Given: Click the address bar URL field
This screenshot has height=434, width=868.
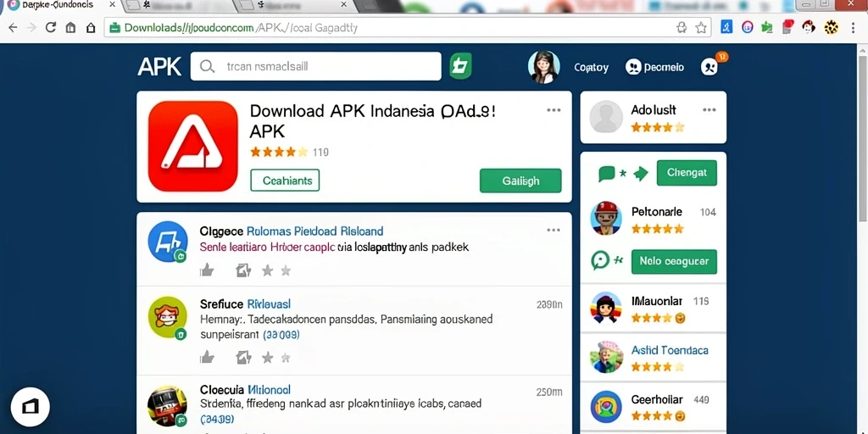Looking at the screenshot, I should pos(409,28).
